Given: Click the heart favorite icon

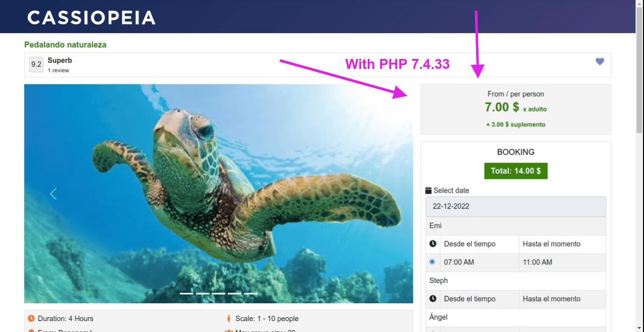Looking at the screenshot, I should click(x=599, y=61).
